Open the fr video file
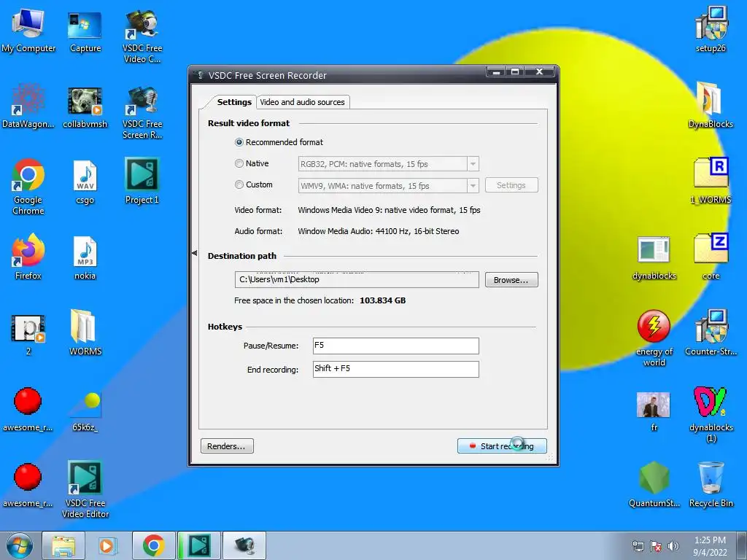This screenshot has width=747, height=560. [x=654, y=411]
